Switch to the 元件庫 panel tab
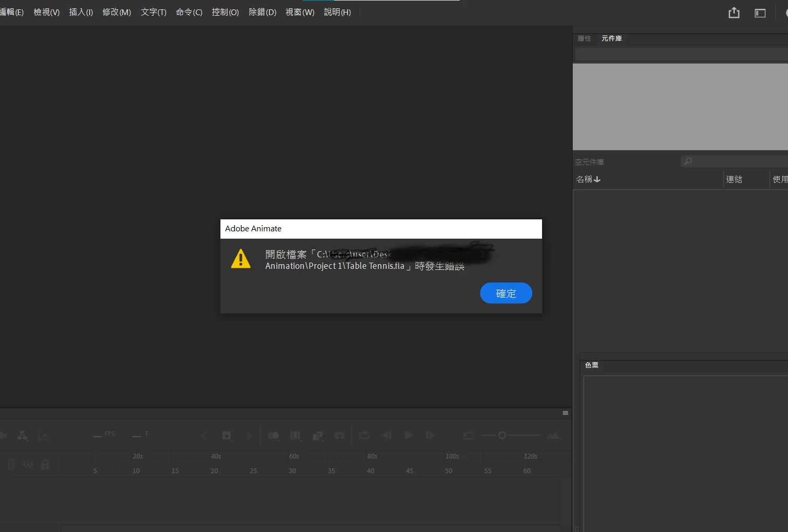The height and width of the screenshot is (532, 788). click(x=611, y=39)
